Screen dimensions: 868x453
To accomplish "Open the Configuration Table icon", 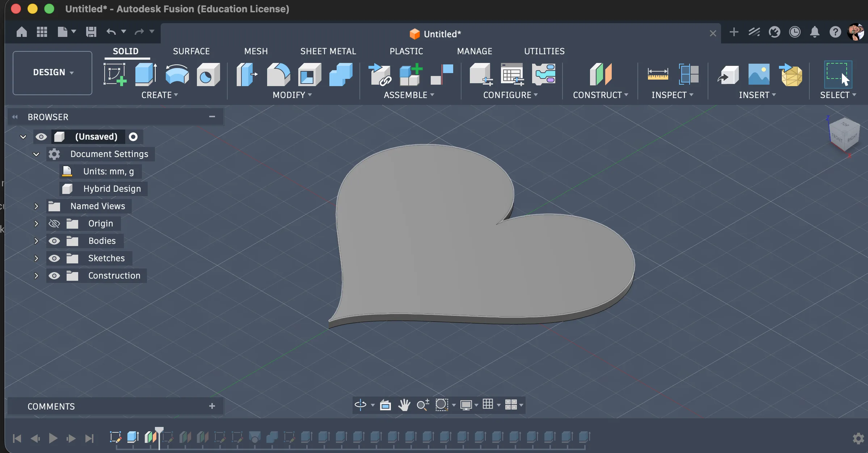I will click(x=512, y=74).
